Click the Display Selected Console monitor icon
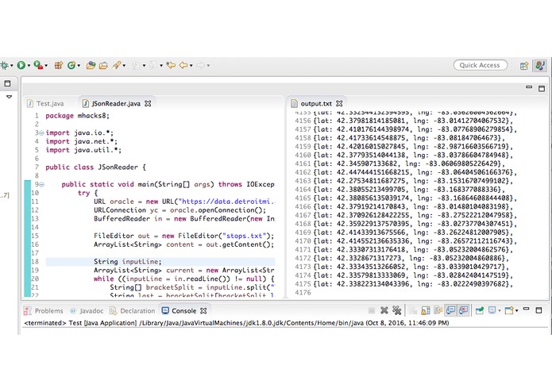The width and height of the screenshot is (552, 392). [492, 310]
